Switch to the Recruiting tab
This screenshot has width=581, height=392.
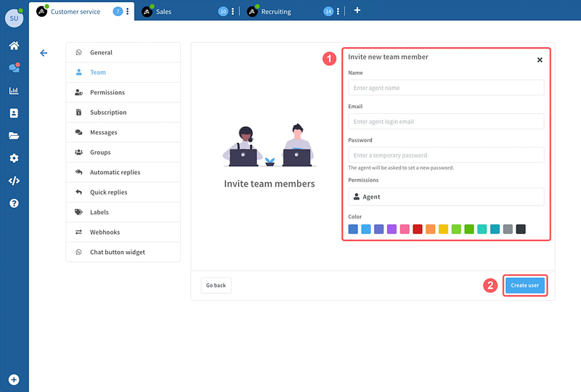pos(276,12)
